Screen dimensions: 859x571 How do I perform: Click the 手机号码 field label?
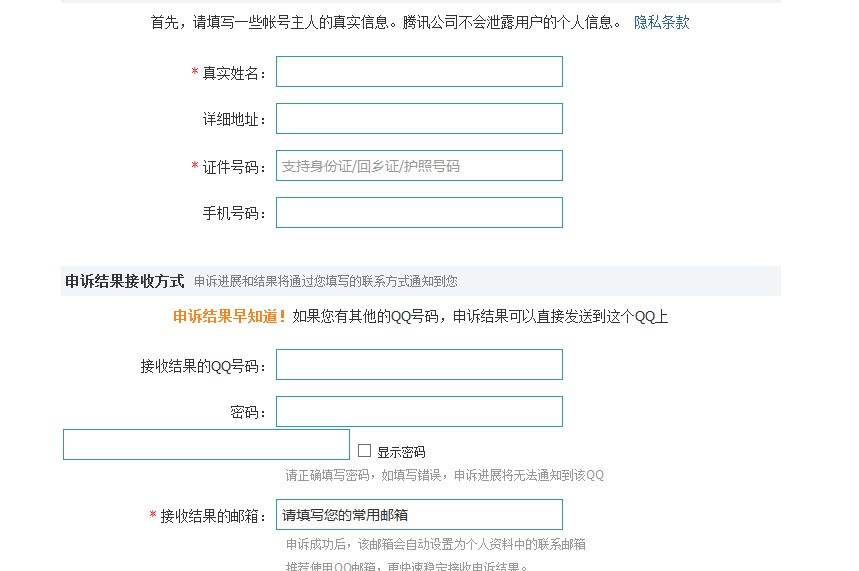pos(234,214)
